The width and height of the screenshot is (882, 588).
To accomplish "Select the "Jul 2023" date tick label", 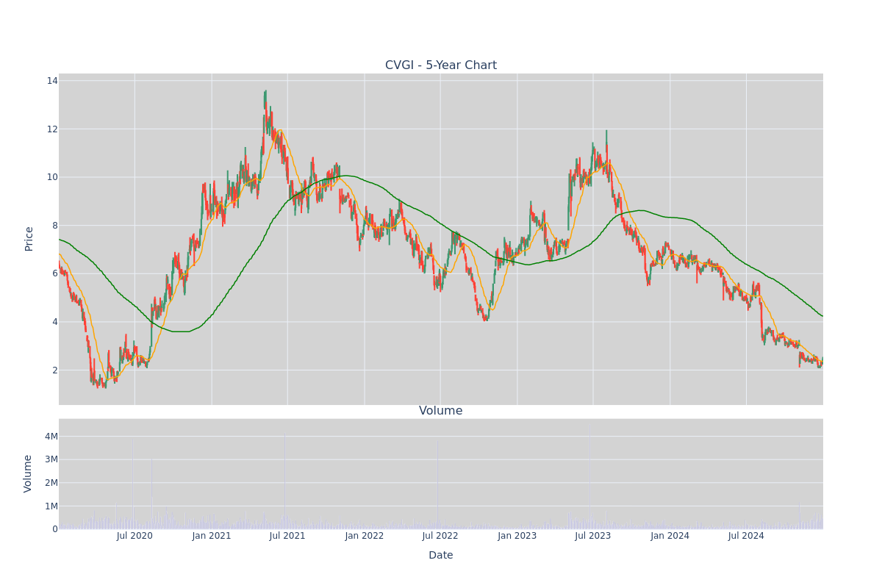I will pos(593,536).
